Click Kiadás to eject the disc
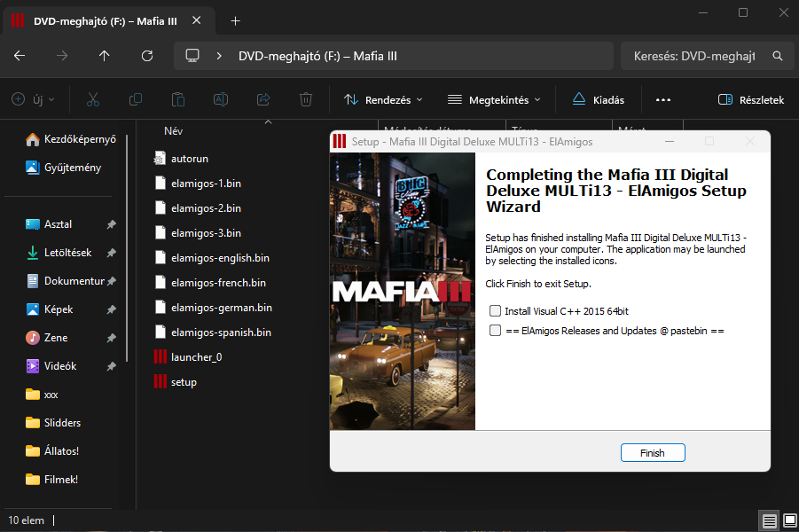Viewport: 799px width, 532px height. [599, 100]
